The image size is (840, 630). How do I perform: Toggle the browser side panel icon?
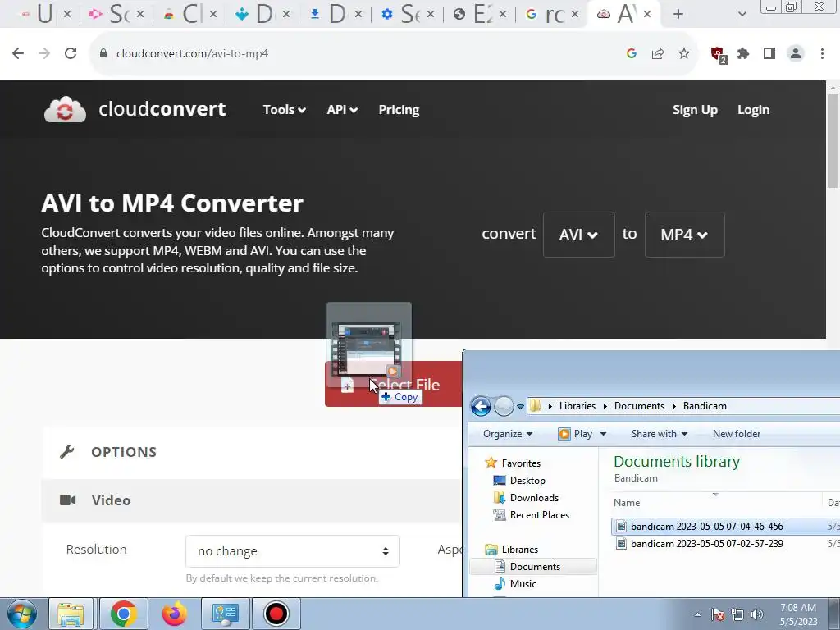pyautogui.click(x=769, y=53)
